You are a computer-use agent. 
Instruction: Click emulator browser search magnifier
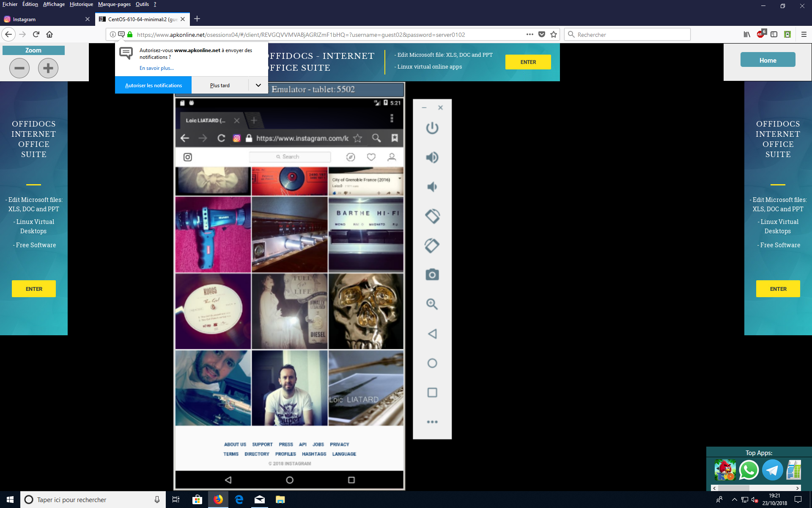(x=376, y=138)
